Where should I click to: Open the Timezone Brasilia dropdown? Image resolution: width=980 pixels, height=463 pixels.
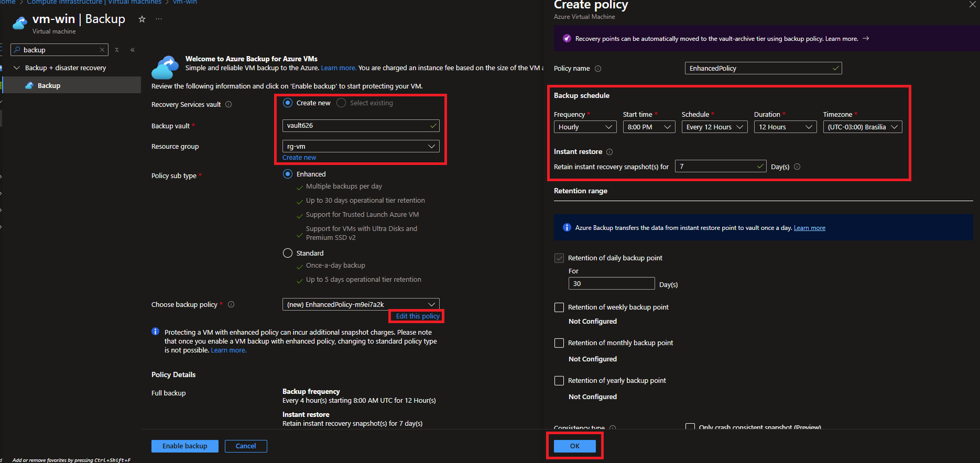(863, 127)
